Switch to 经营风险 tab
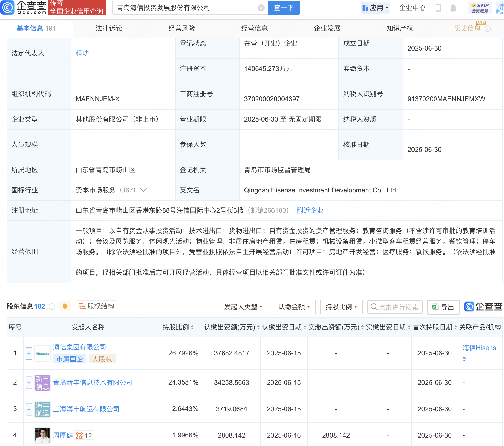Viewport: 504px width, 446px height. (182, 28)
